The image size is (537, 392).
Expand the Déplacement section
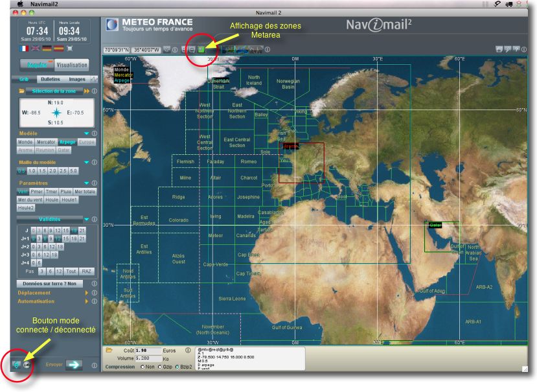tap(87, 293)
